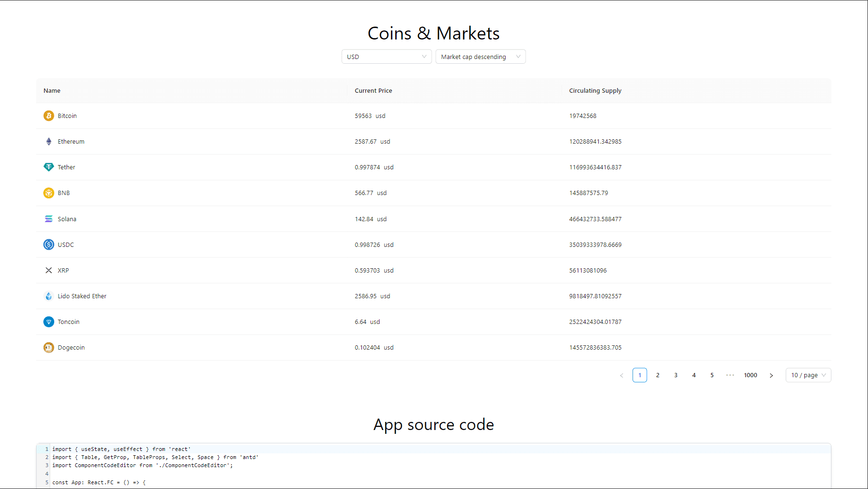Click XRP price 0.593703 usd
The height and width of the screenshot is (489, 868).
coord(374,270)
